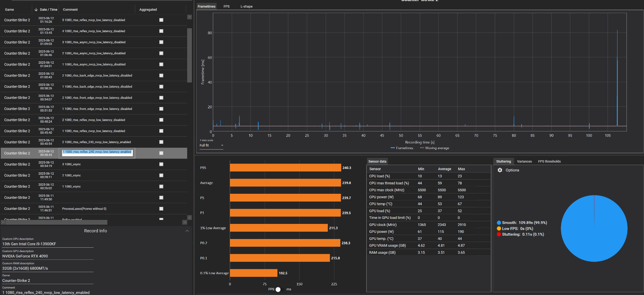Click the Custom RAM description field
This screenshot has height=295, width=644.
coord(48,269)
